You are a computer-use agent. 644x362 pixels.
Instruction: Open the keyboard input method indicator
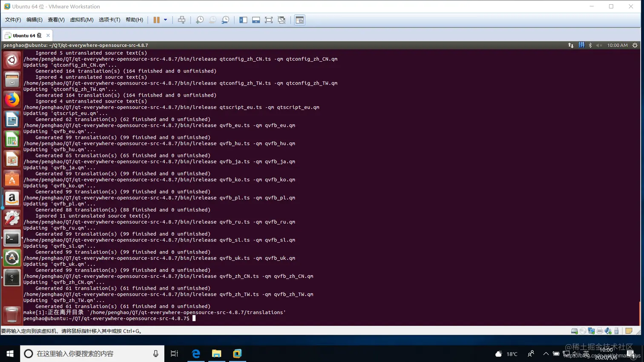click(x=581, y=45)
